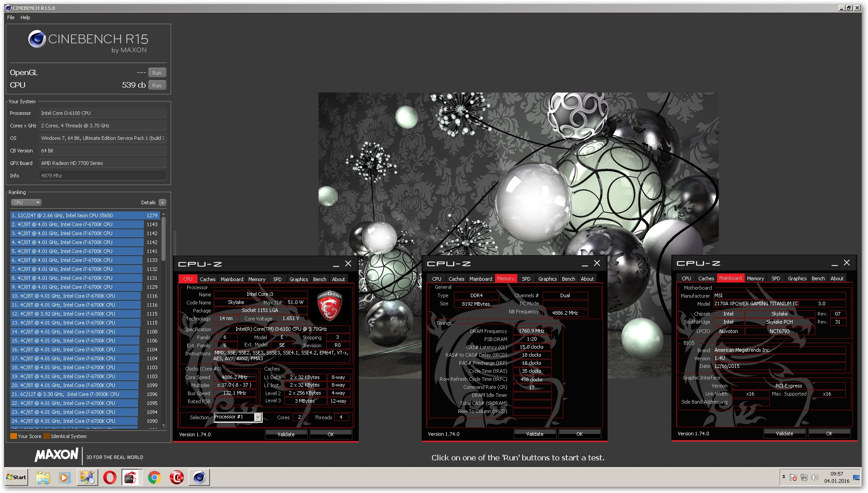Click the CPU score 539 cb
The image size is (868, 493).
[x=134, y=85]
